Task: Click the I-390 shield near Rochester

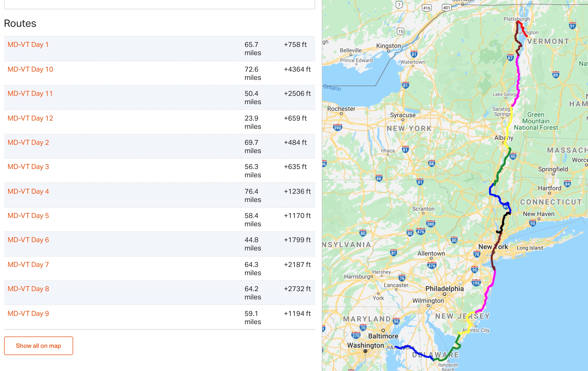Action: pos(337,128)
